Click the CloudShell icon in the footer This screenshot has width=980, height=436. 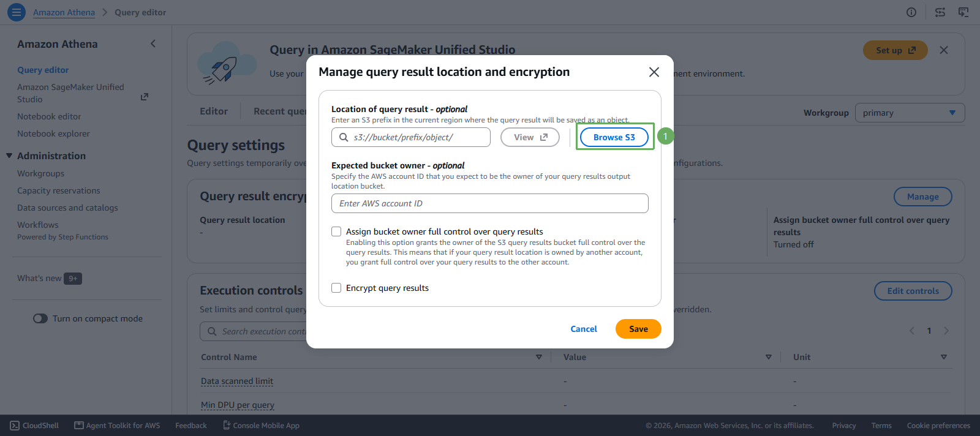pyautogui.click(x=15, y=426)
